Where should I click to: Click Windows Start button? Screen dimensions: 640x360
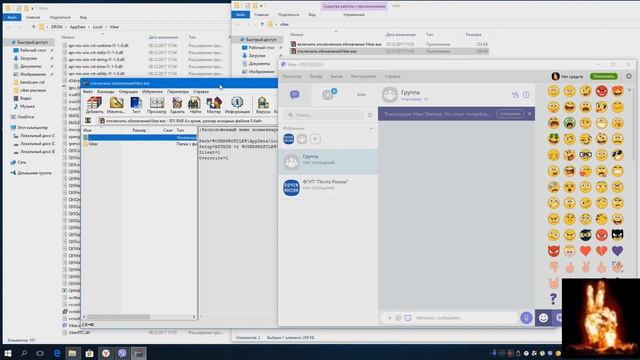(8, 353)
